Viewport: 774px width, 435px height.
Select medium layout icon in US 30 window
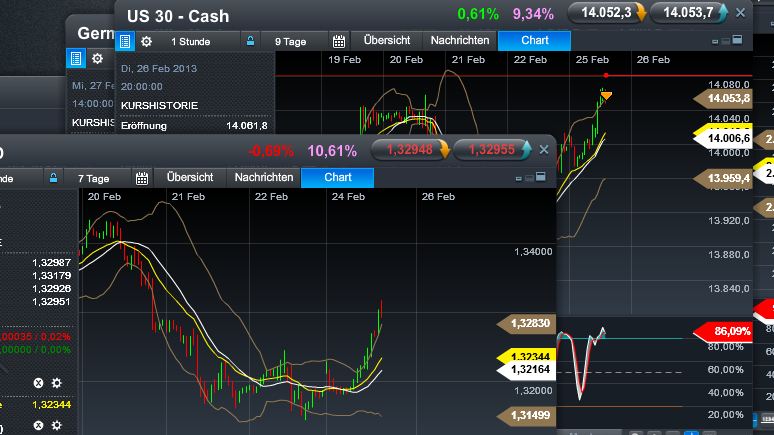(725, 41)
